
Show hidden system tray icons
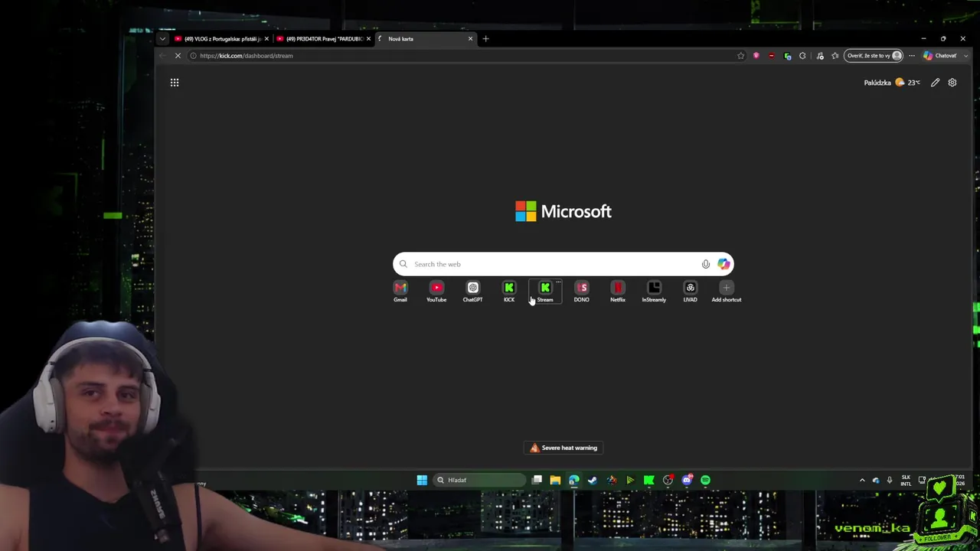(862, 480)
